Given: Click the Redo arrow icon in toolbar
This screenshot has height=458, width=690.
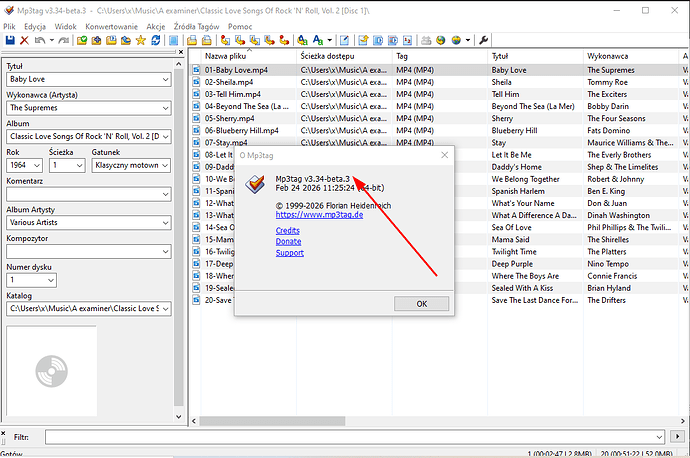Looking at the screenshot, I should [x=64, y=40].
